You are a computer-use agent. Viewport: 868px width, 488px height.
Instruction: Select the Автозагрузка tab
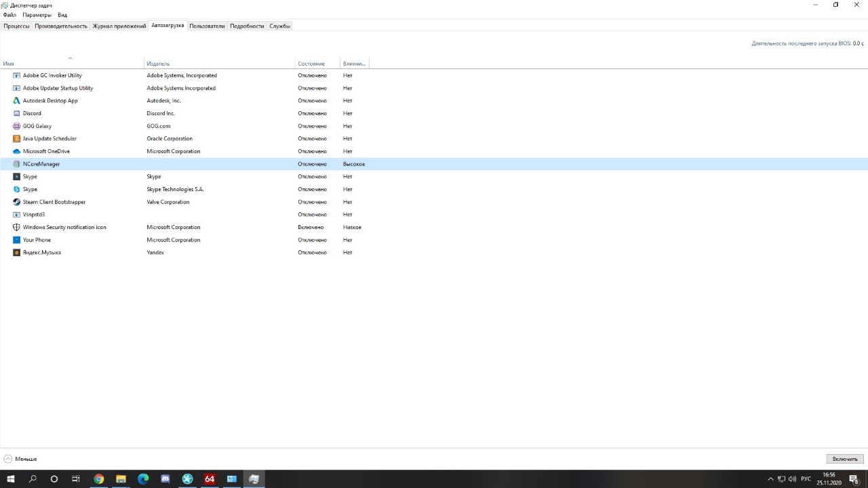tap(167, 25)
